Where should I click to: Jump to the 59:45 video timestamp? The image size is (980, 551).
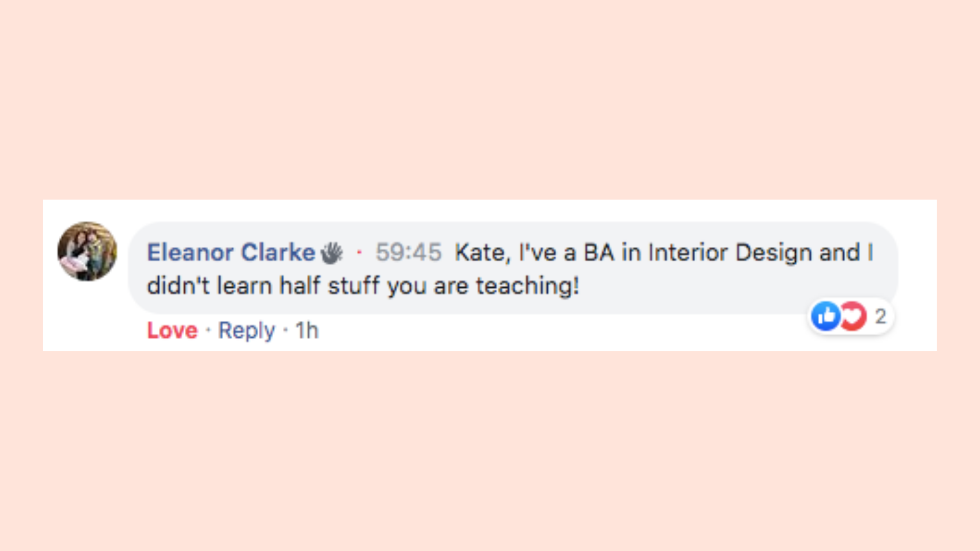408,253
